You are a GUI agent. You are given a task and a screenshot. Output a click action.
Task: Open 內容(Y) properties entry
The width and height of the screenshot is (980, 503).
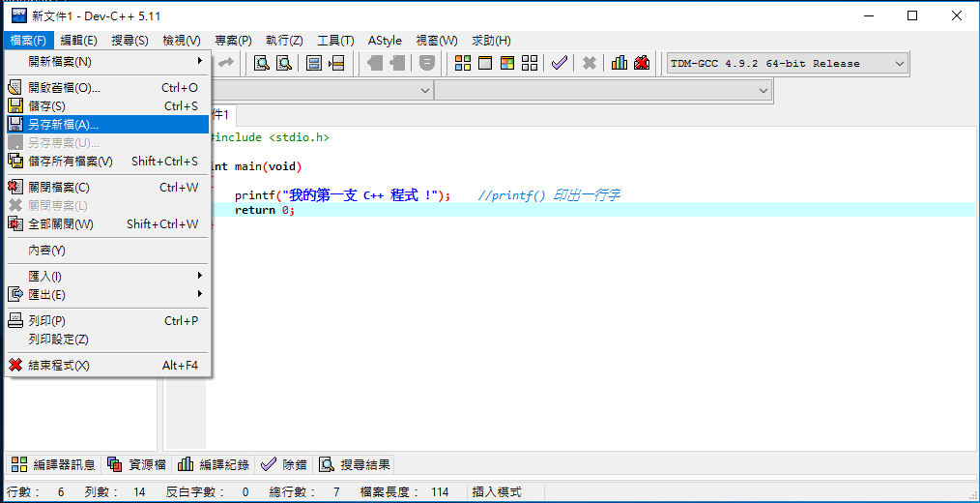107,251
